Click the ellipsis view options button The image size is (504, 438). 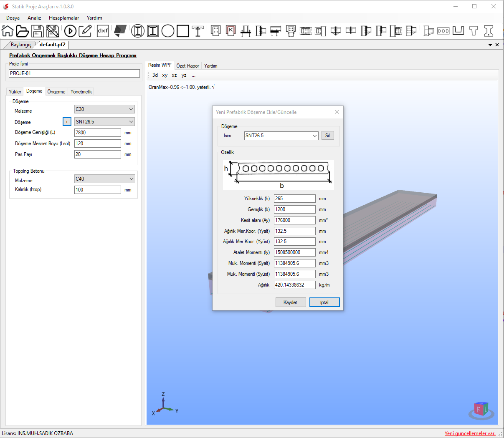tap(193, 75)
